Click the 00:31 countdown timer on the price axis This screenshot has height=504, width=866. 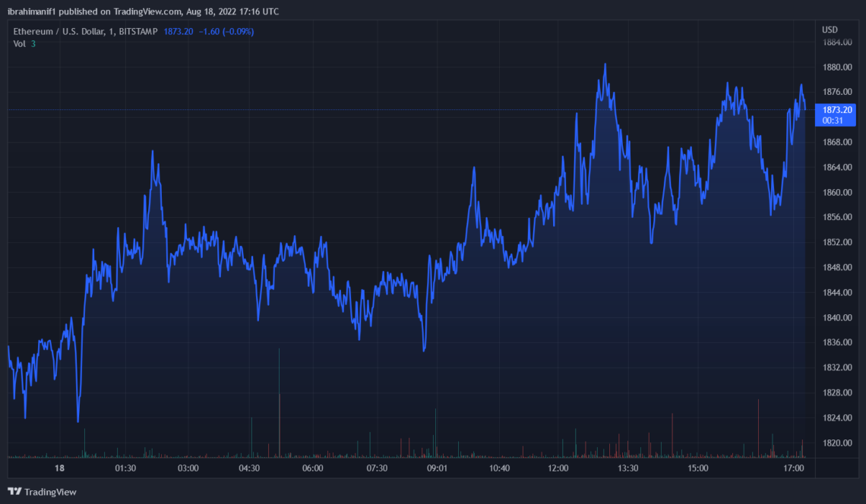click(x=833, y=121)
